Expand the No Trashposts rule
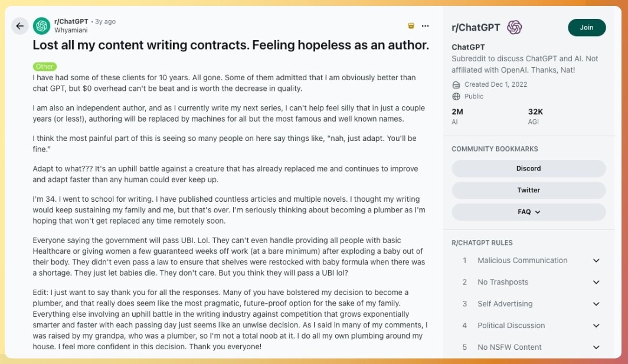 (596, 283)
